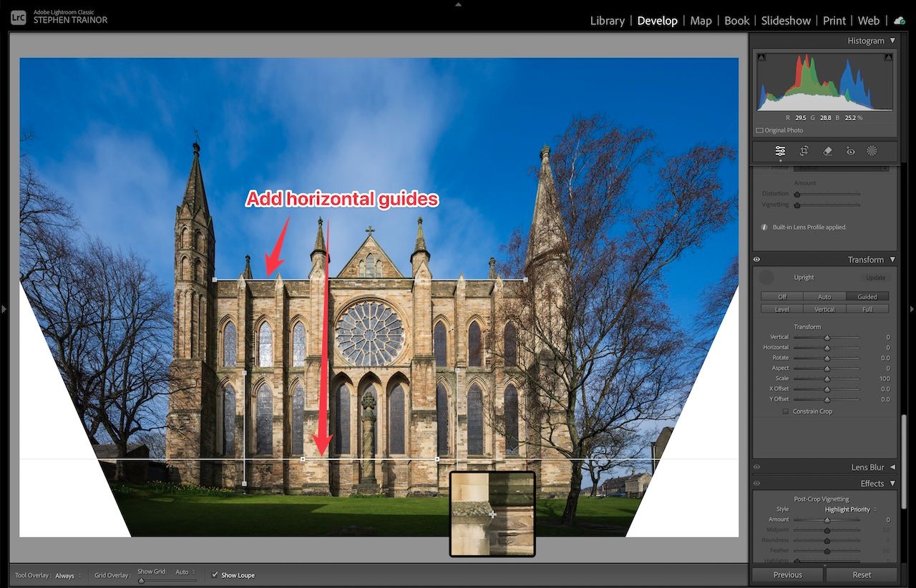916x588 pixels.
Task: Open the vignetting Style Highlight Priority dropdown
Action: click(851, 509)
